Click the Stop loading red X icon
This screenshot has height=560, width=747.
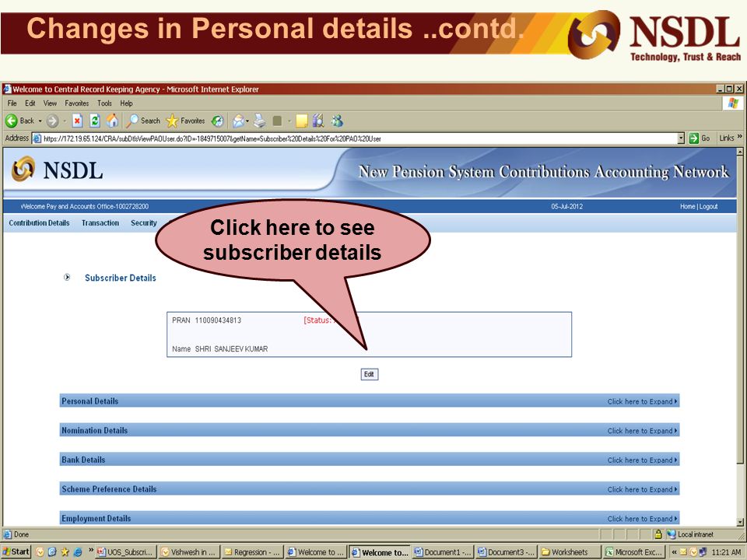[77, 121]
